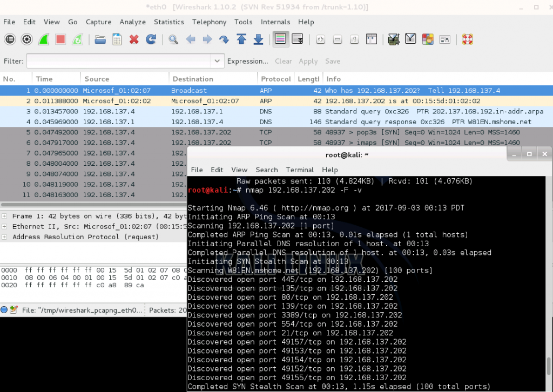Screen dimensions: 553x392
Task: Jump to the last packet icon
Action: click(x=258, y=39)
